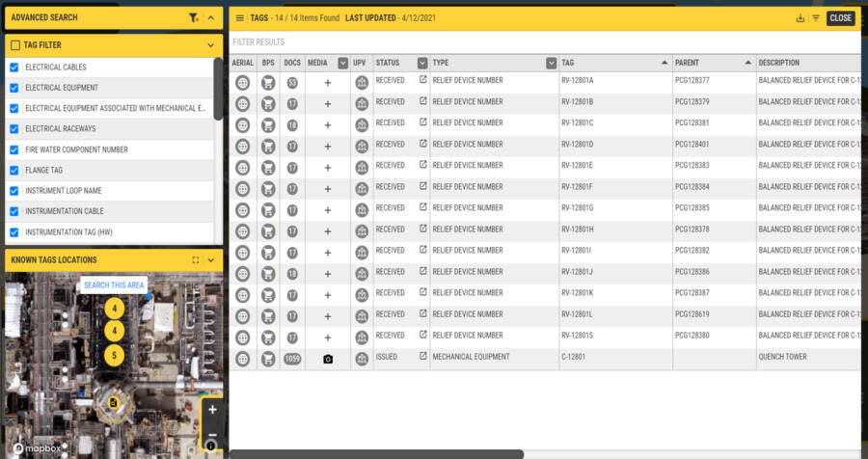868x459 pixels.
Task: Open the Type column filter dropdown
Action: tap(552, 62)
